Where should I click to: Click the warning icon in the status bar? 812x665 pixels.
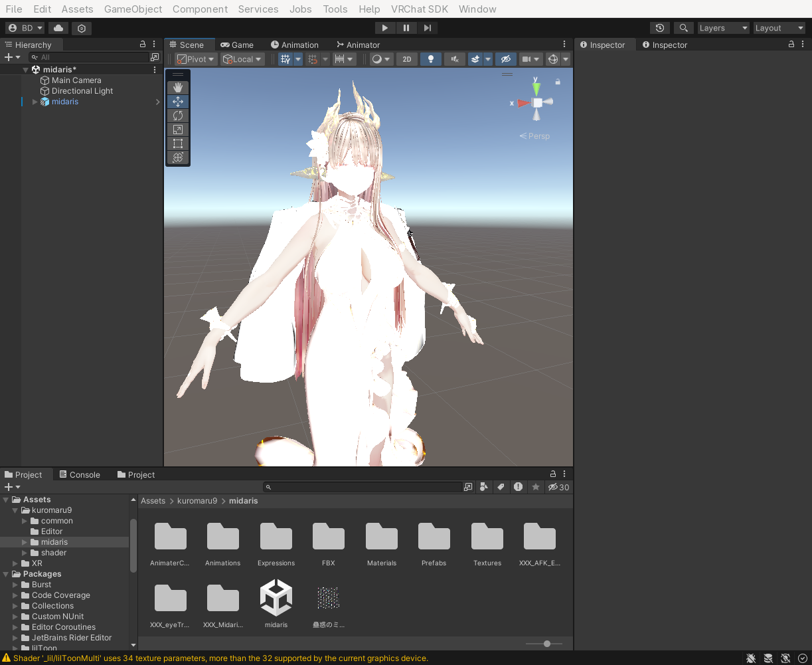pos(7,658)
